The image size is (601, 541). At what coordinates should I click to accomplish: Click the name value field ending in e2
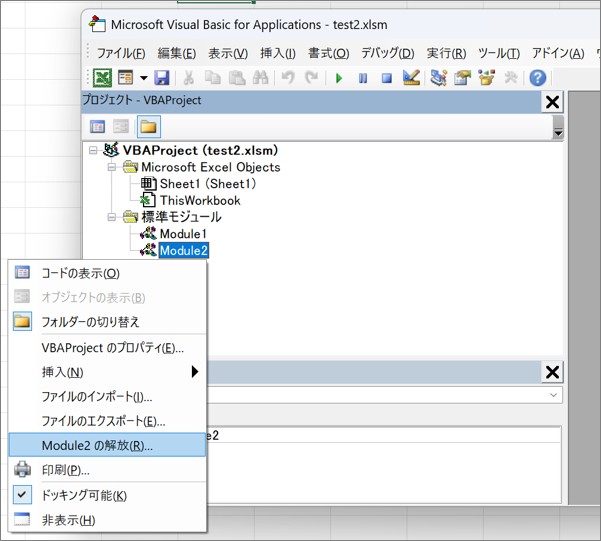coord(384,435)
